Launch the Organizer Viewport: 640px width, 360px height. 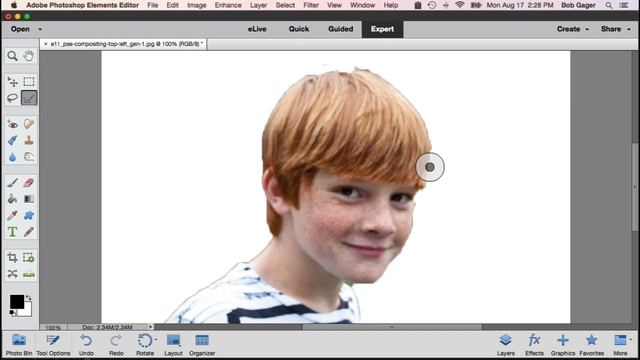[x=202, y=345]
